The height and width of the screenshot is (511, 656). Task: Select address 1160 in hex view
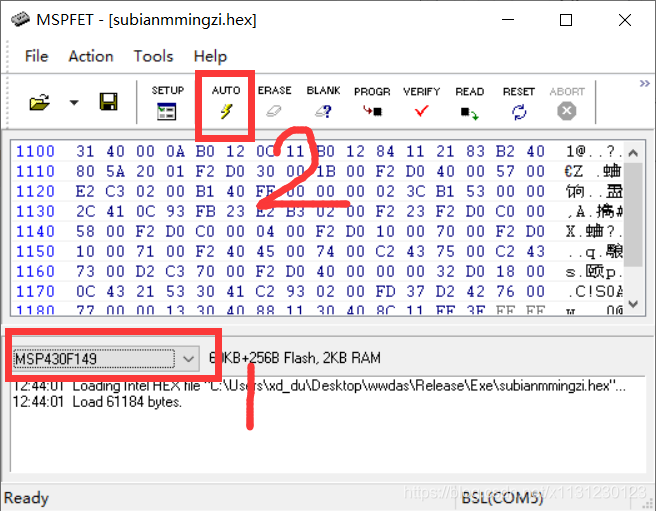point(35,272)
